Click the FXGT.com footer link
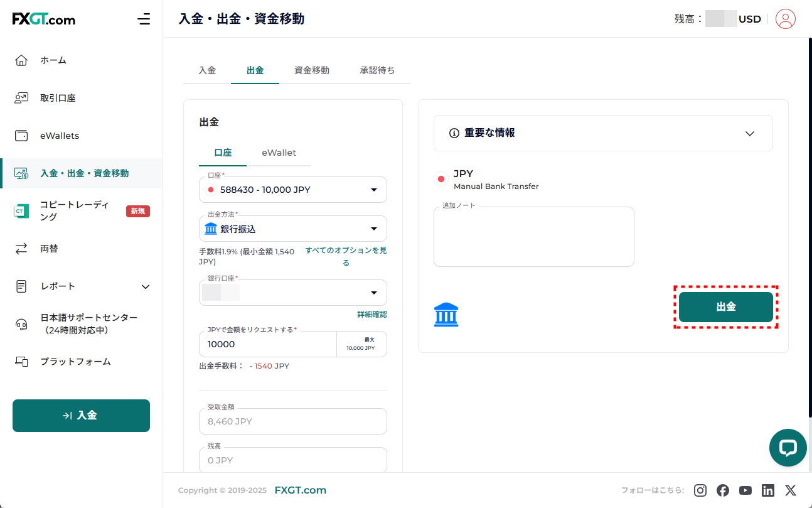 (x=301, y=490)
